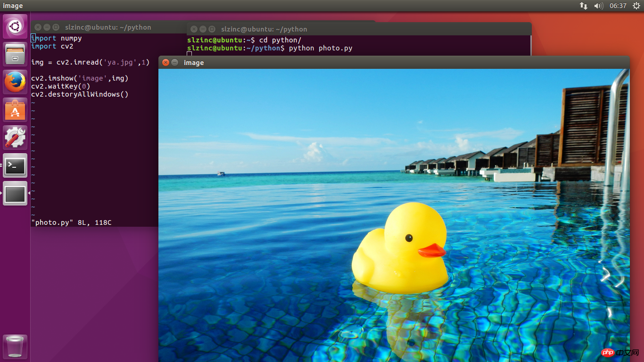Screen dimensions: 644x362
Task: Click the top panel 'image' application title
Action: point(13,6)
